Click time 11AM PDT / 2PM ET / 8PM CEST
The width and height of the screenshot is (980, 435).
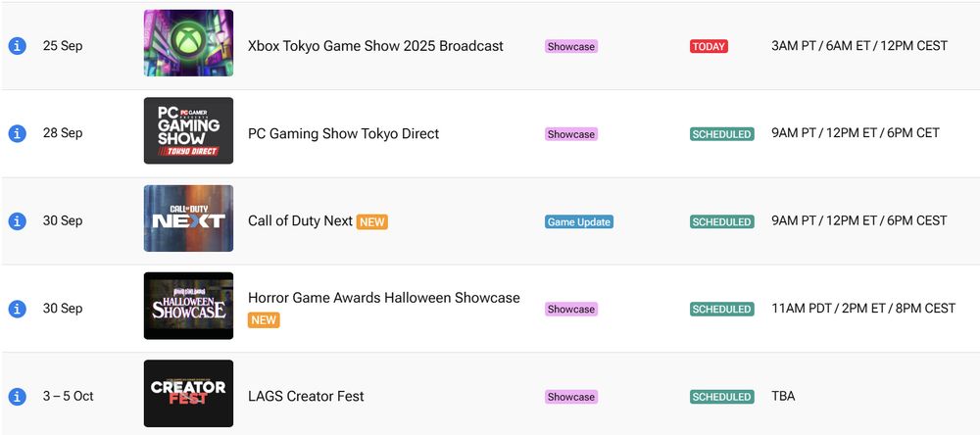point(863,308)
